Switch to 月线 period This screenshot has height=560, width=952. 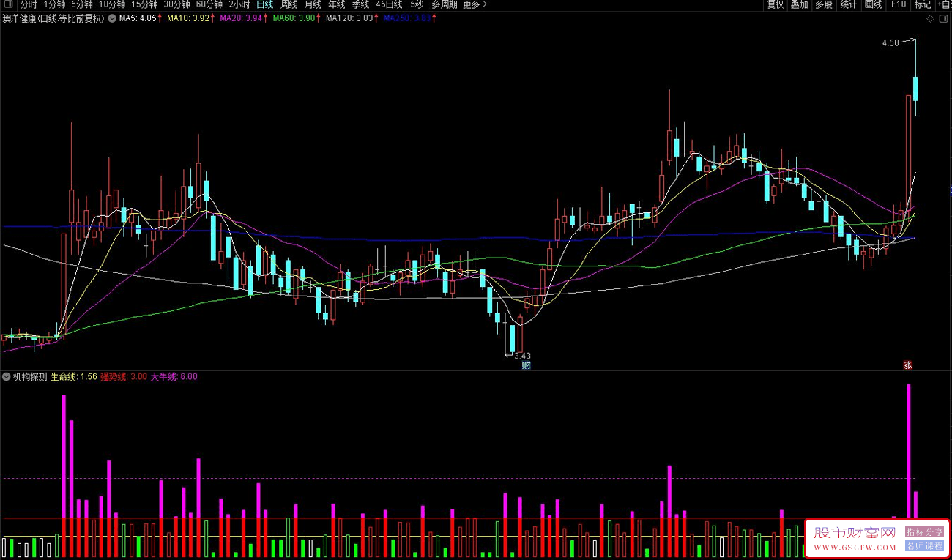[x=313, y=4]
